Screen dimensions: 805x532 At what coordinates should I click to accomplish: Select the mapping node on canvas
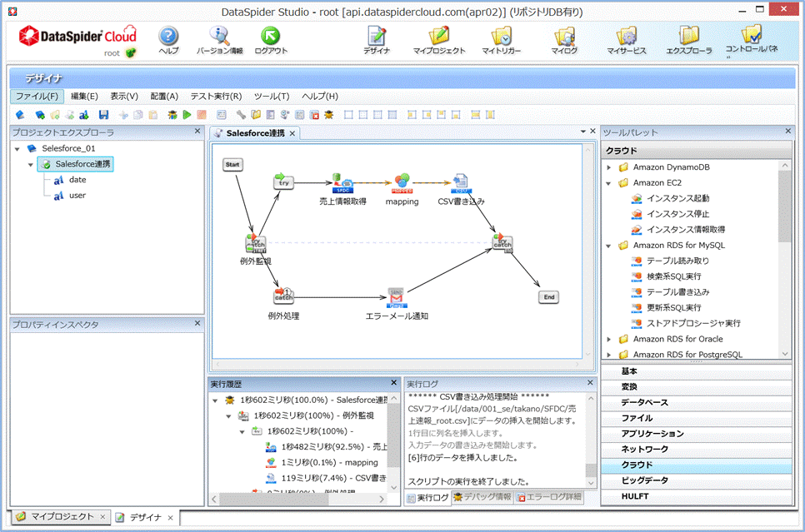pos(402,183)
